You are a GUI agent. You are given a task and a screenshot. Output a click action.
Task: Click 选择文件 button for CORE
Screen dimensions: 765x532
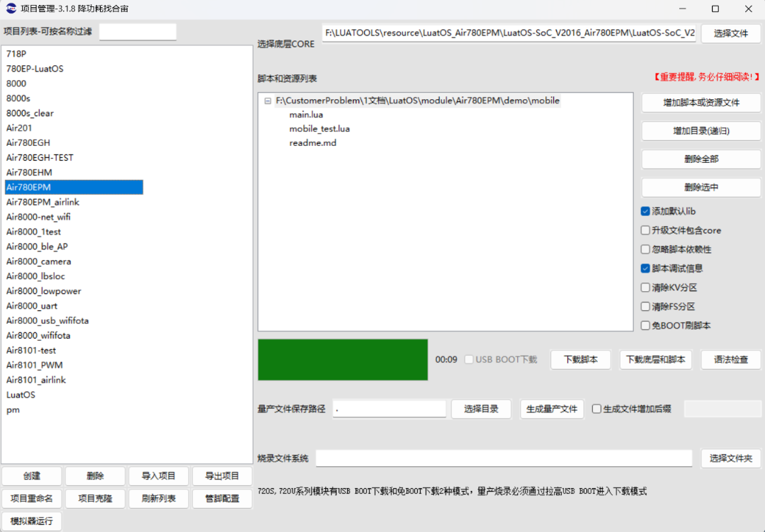pyautogui.click(x=730, y=33)
